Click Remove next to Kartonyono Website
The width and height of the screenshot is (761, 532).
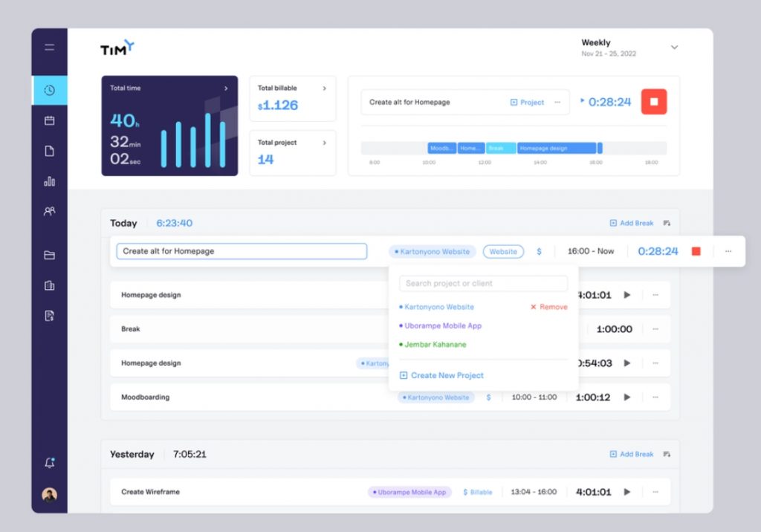coord(548,307)
